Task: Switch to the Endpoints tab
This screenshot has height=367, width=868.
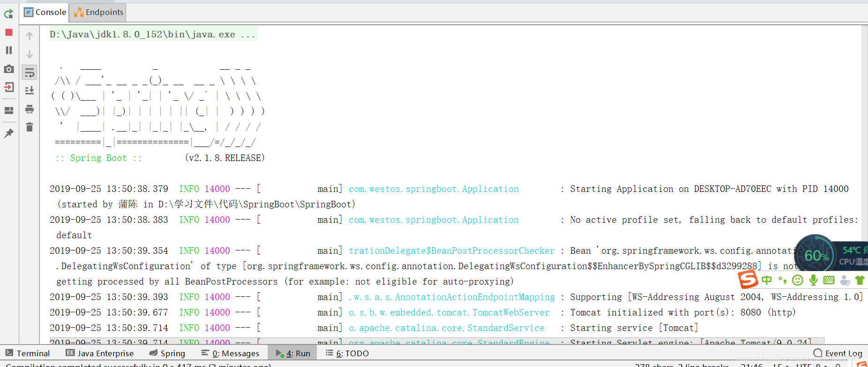Action: 98,12
